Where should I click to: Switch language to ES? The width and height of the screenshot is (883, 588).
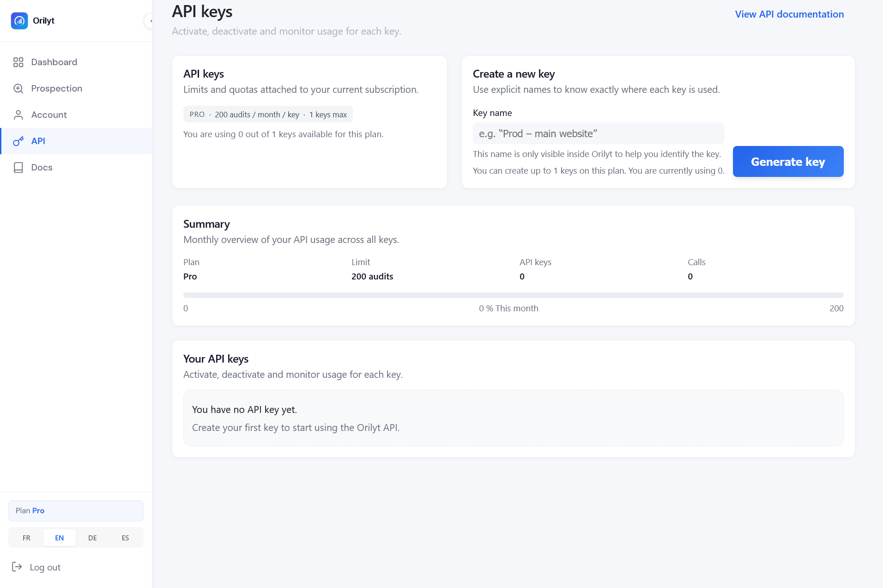click(x=125, y=538)
